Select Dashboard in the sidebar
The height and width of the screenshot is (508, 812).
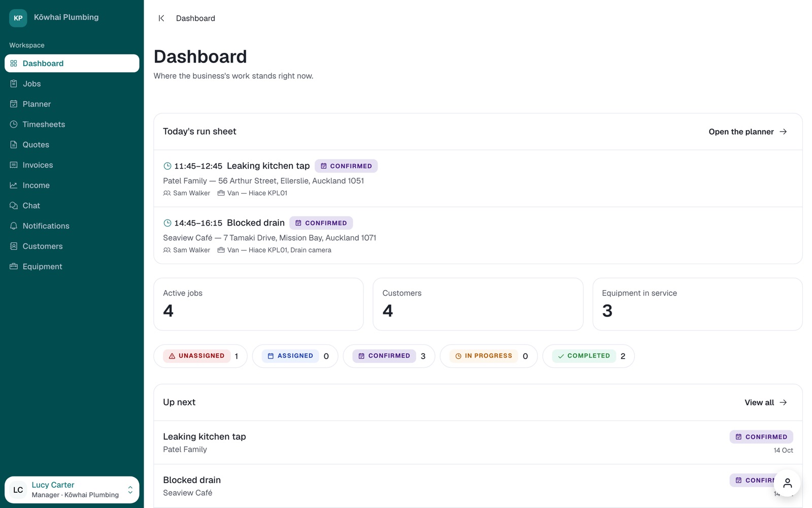(x=72, y=63)
